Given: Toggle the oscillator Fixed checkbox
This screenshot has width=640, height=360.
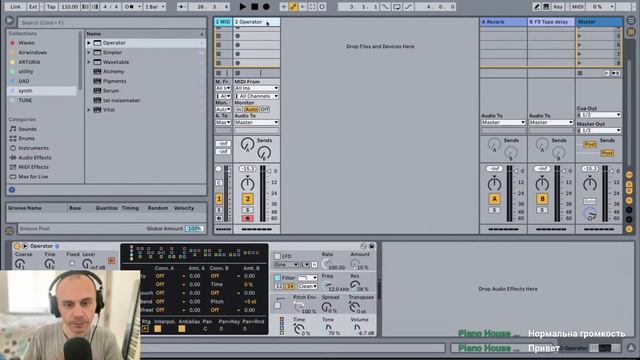Looking at the screenshot, I should (72, 264).
